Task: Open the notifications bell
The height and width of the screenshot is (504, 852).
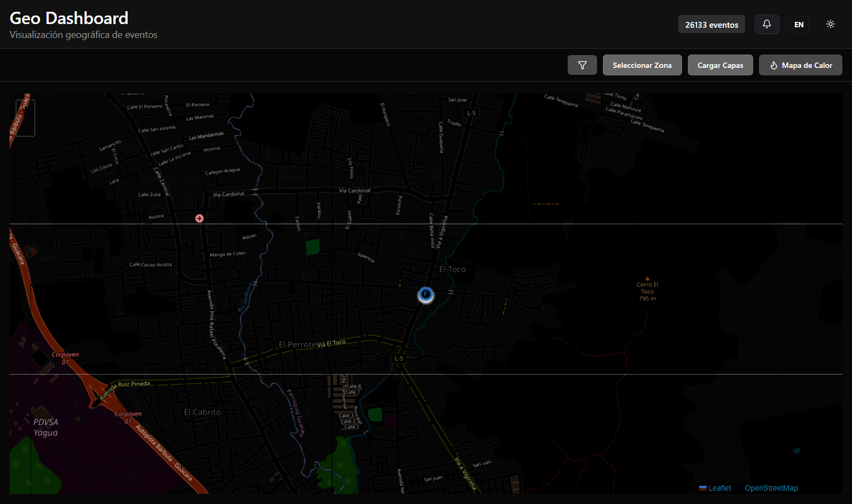Action: 766,24
